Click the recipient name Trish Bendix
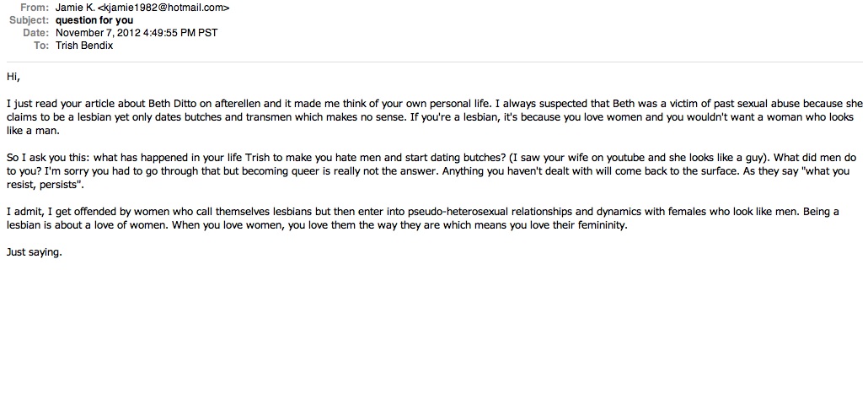Viewport: 868px width, 394px height. click(84, 46)
